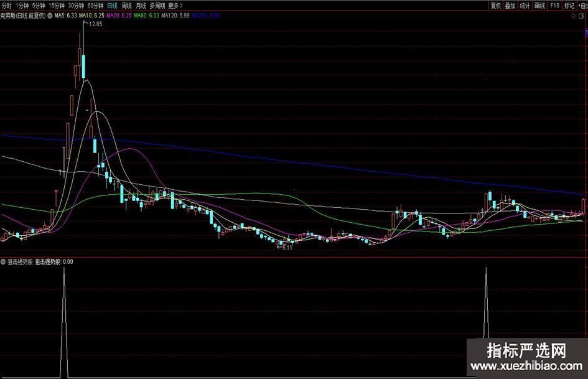Click the second indicator signal spike on right
This screenshot has width=588, height=379.
487,302
